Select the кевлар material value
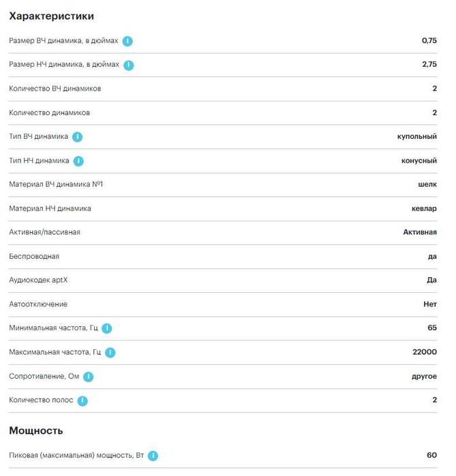456x476 pixels. click(x=424, y=208)
